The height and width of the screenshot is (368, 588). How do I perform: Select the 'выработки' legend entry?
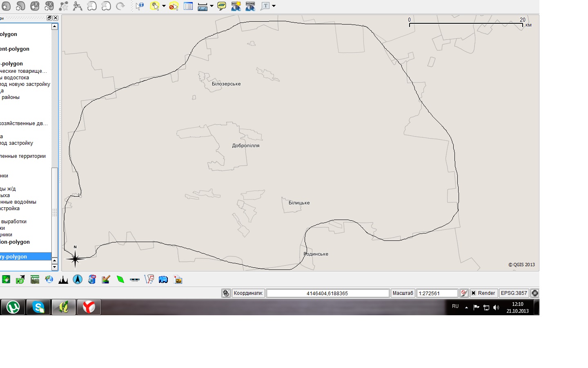coord(14,222)
